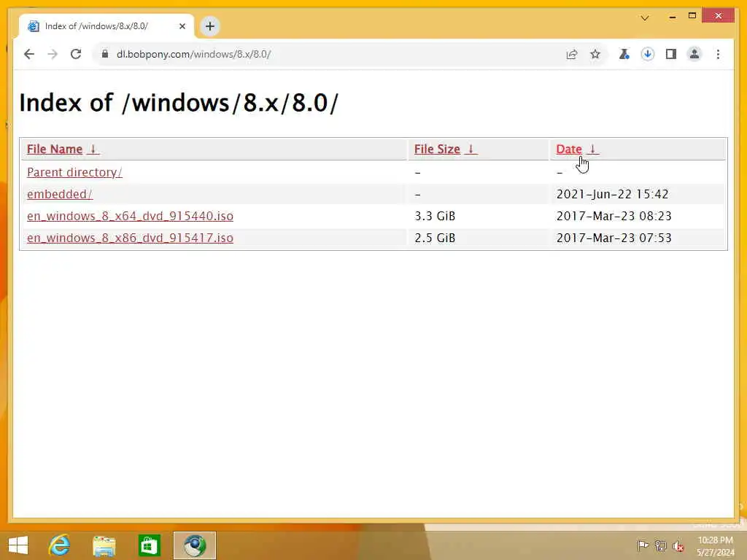Open Windows Store from the taskbar
747x560 pixels.
click(149, 545)
